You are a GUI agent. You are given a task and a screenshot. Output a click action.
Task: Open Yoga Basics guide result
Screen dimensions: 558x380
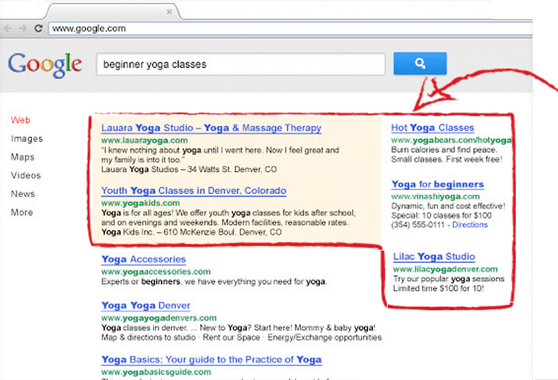point(211,360)
